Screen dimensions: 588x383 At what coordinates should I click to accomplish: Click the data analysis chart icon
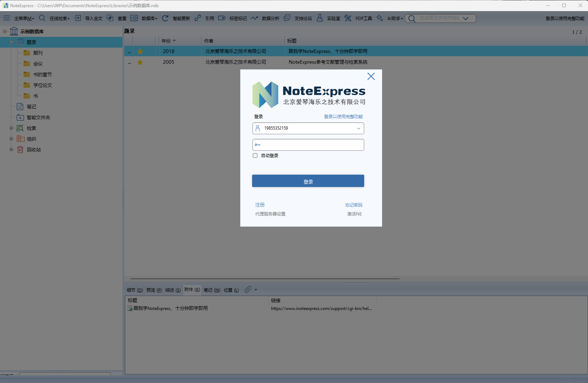click(254, 18)
